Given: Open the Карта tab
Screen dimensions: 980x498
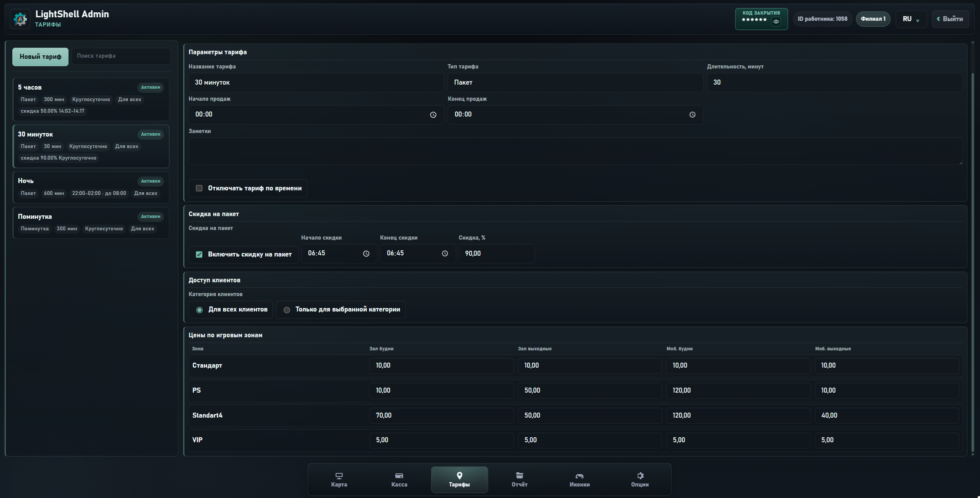Looking at the screenshot, I should pyautogui.click(x=339, y=480).
